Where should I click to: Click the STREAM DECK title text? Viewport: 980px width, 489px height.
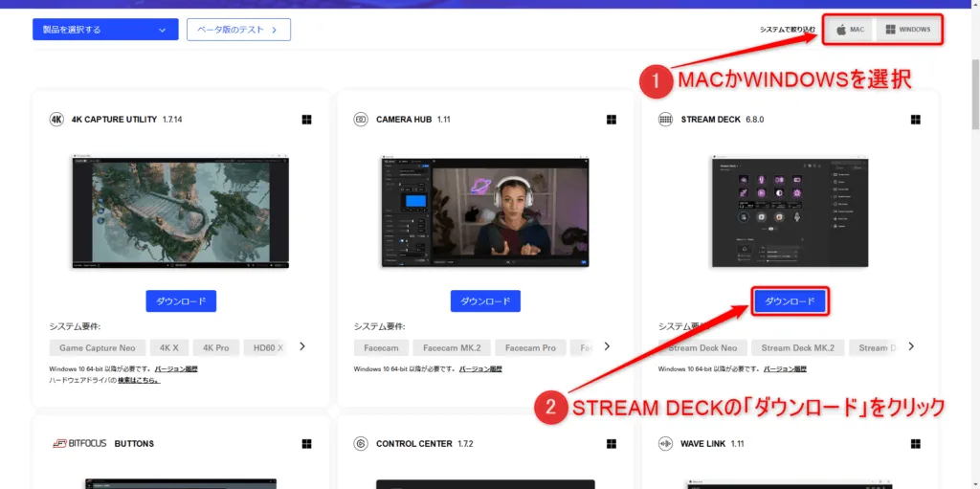point(710,120)
